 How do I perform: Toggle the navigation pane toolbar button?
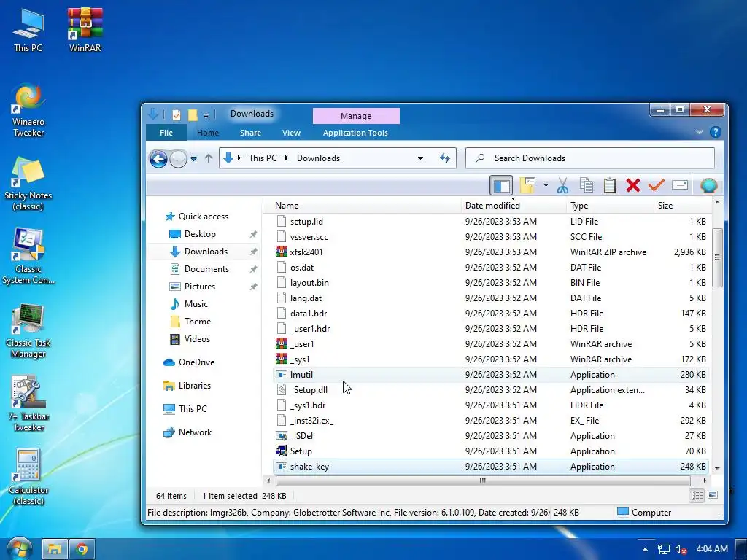pos(501,185)
